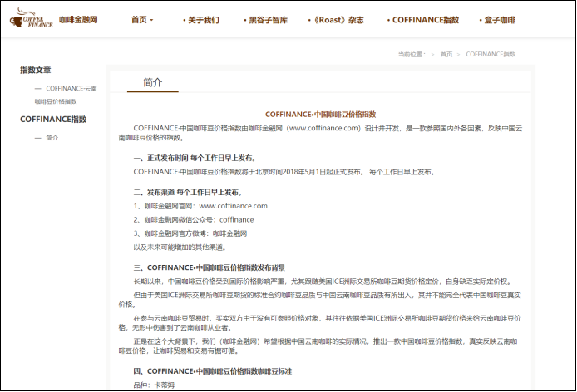This screenshot has width=577, height=392.
Task: Click the 咖啡金融网 site name text
Action: (78, 19)
